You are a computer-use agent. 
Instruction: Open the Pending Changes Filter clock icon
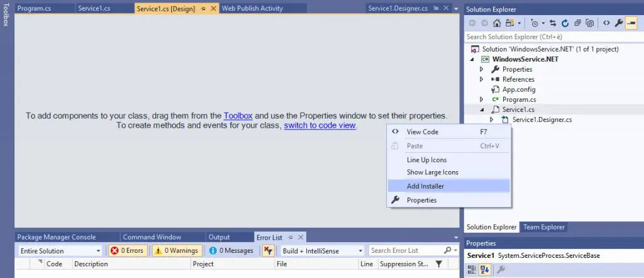[x=535, y=23]
